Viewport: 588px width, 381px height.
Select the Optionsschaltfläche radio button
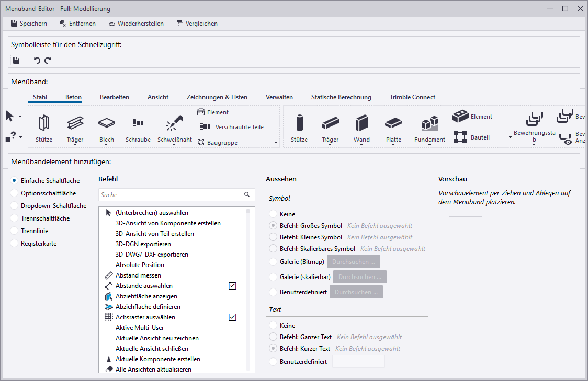pos(15,193)
